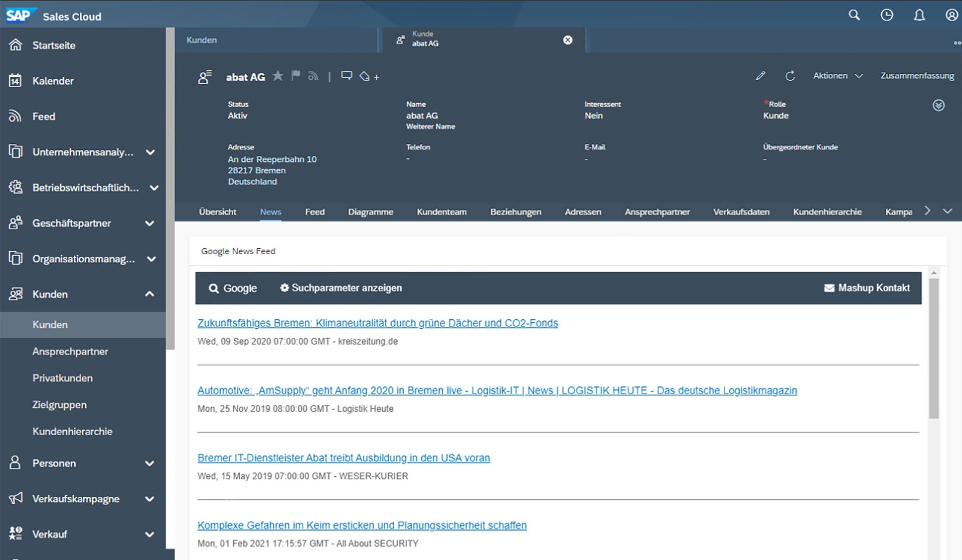Open the Kundenhierarchie tab
This screenshot has height=560, width=962.
[827, 212]
